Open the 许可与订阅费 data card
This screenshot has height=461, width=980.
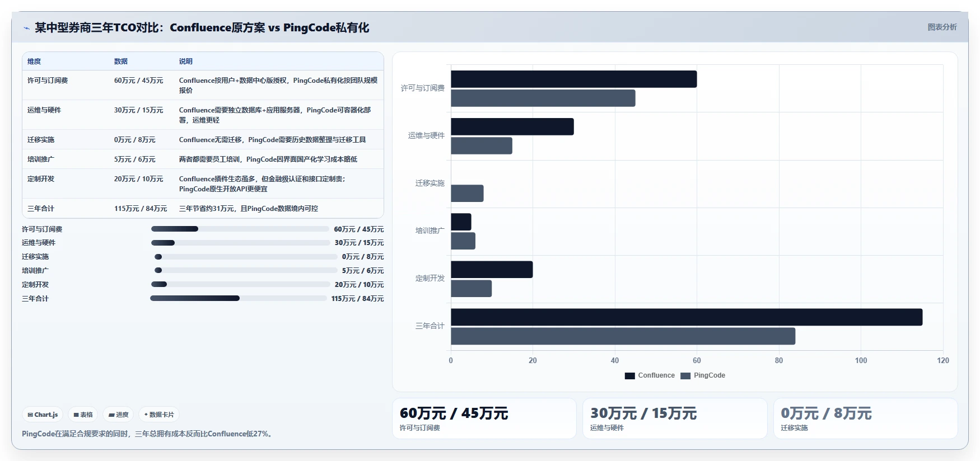(484, 418)
